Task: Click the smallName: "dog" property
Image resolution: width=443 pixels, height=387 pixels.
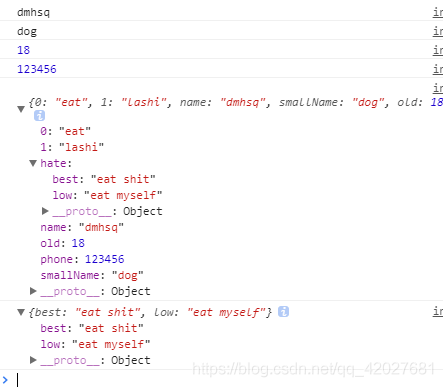Action: click(x=92, y=275)
